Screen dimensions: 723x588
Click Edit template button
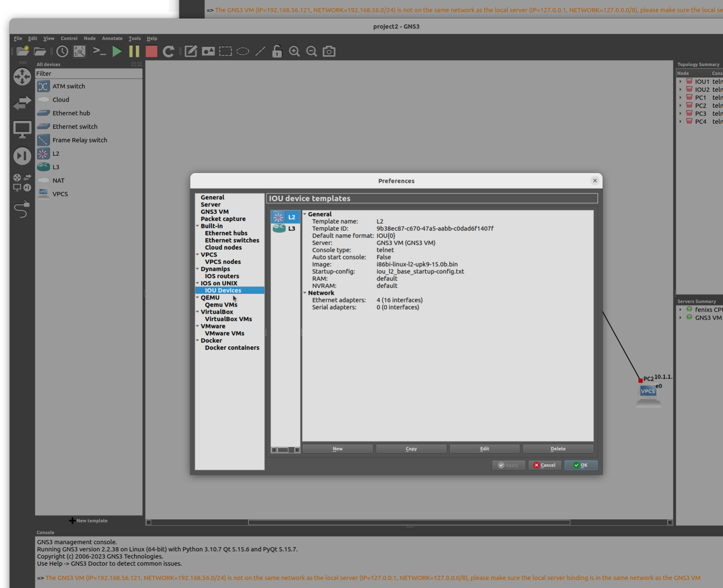point(485,449)
